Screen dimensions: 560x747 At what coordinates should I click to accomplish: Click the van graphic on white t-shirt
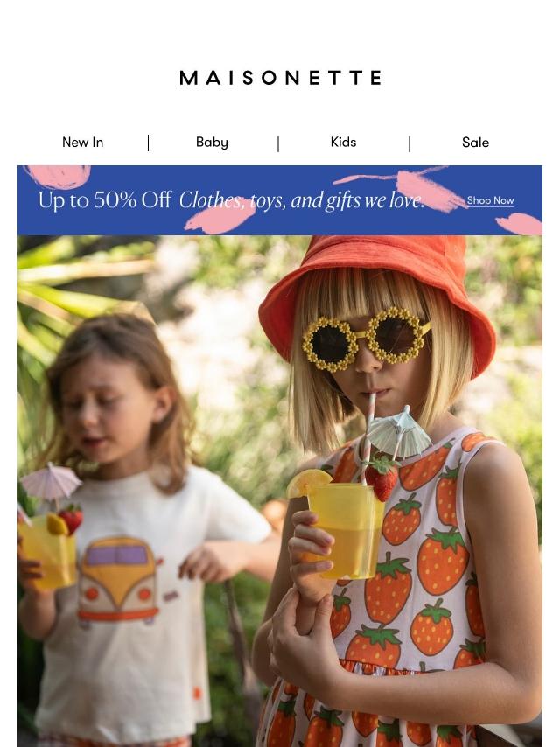click(118, 579)
